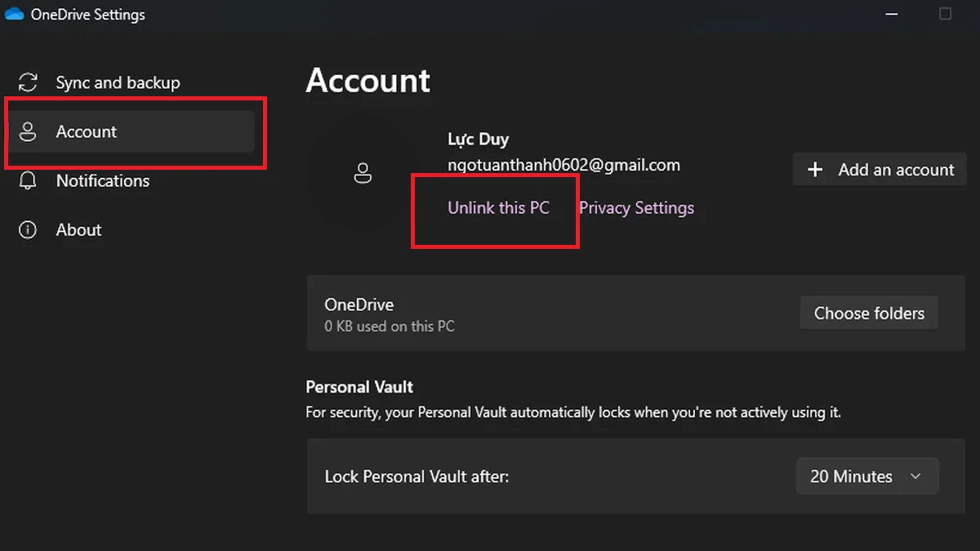Click the plus icon beside Add an account
The image size is (980, 551).
814,170
